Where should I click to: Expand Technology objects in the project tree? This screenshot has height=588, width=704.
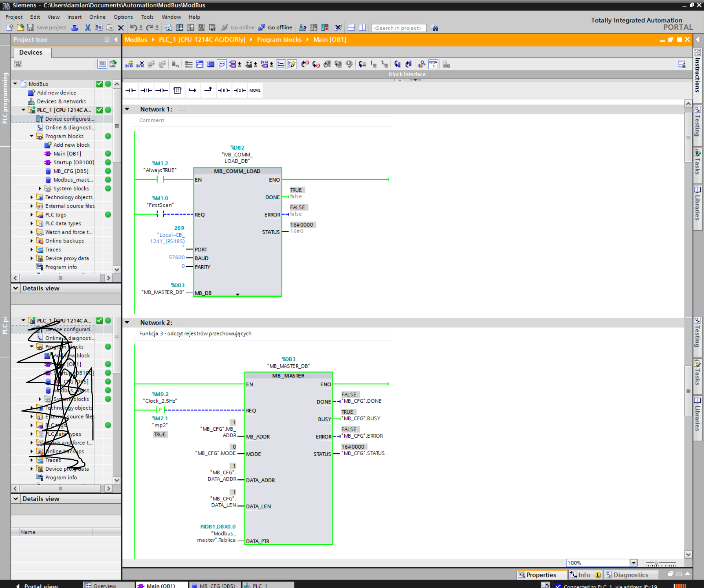32,197
